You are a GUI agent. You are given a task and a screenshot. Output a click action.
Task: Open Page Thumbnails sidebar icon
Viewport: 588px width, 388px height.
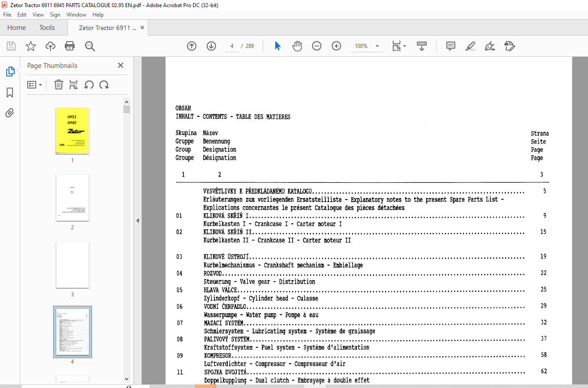click(10, 72)
